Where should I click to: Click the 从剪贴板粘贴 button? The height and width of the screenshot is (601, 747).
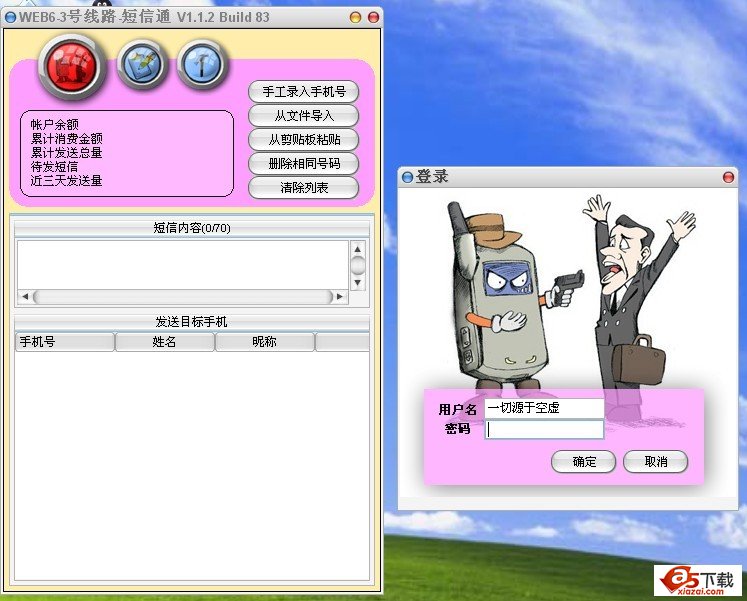303,140
